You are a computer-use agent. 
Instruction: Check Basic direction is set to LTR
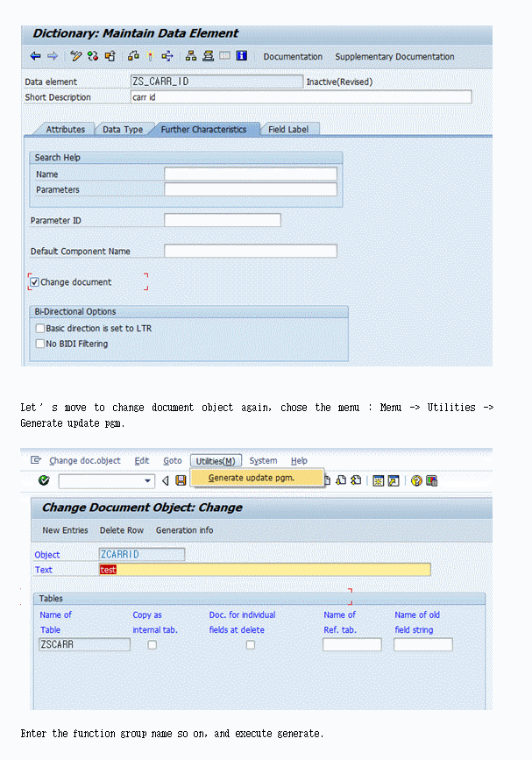(x=40, y=328)
